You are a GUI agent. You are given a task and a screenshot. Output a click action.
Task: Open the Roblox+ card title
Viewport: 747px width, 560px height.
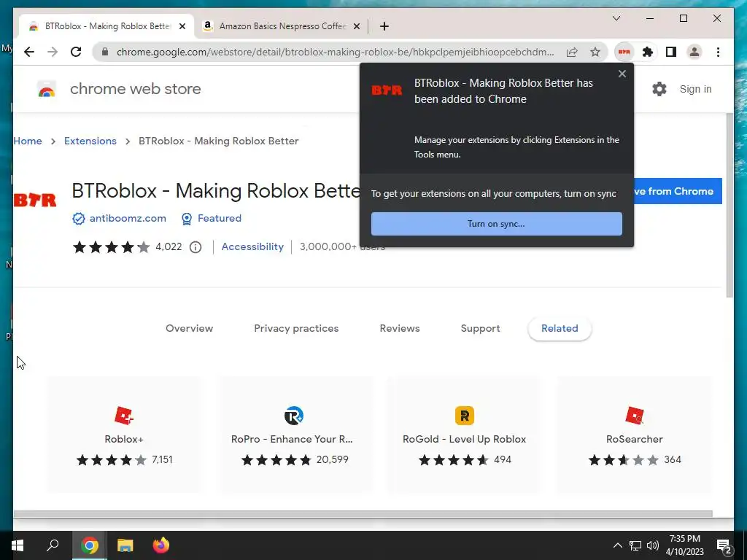click(124, 440)
